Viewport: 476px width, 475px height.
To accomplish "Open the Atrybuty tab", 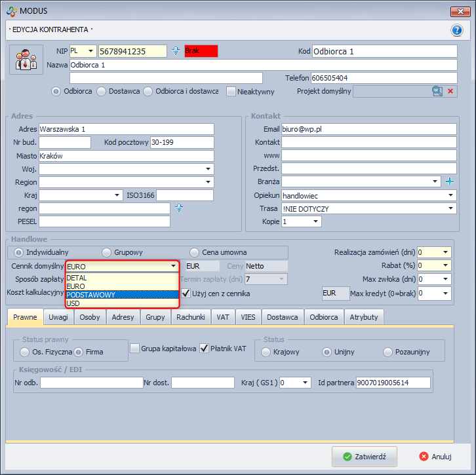I will [x=363, y=317].
